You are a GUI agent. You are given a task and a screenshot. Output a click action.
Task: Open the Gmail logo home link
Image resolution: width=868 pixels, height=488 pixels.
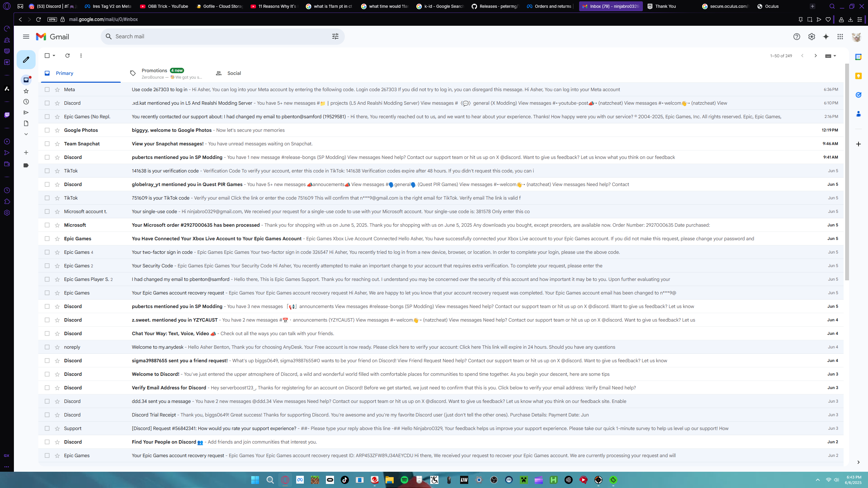tap(53, 37)
